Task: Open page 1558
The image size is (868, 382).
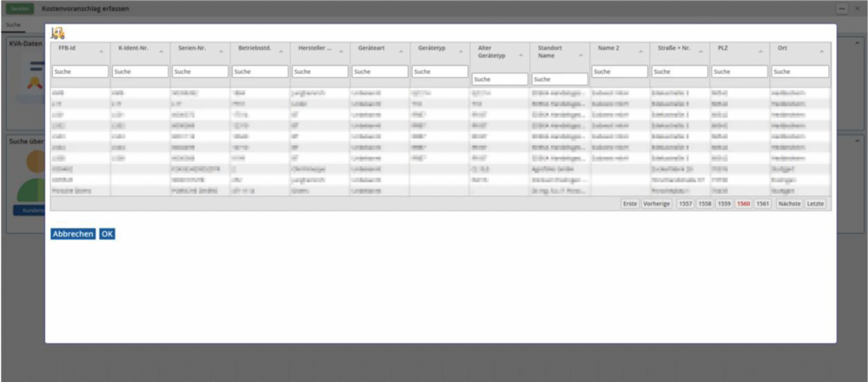Action: (705, 204)
